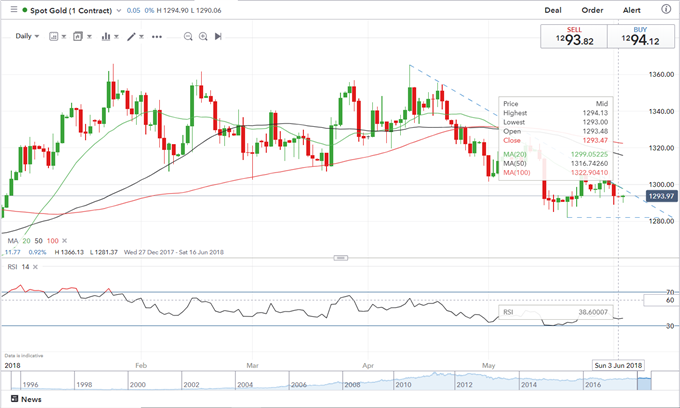Image resolution: width=680 pixels, height=408 pixels.
Task: Click 1996 on the history timeline
Action: pyautogui.click(x=30, y=385)
